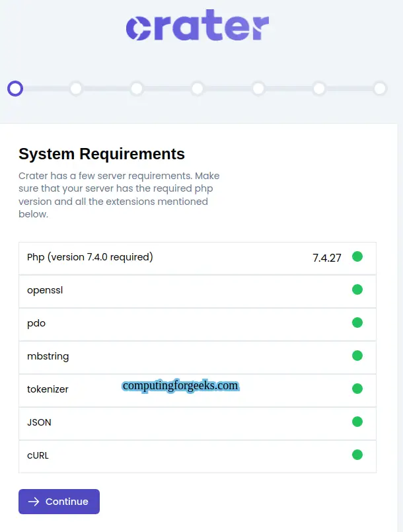Image resolution: width=403 pixels, height=532 pixels.
Task: Click the 'tokenizer' requirement label
Action: tap(48, 389)
